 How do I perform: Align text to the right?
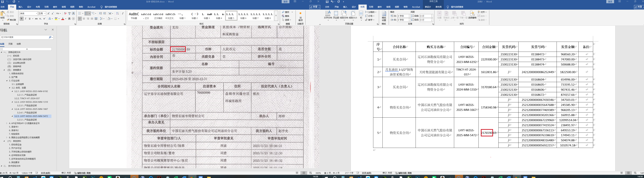(88, 19)
